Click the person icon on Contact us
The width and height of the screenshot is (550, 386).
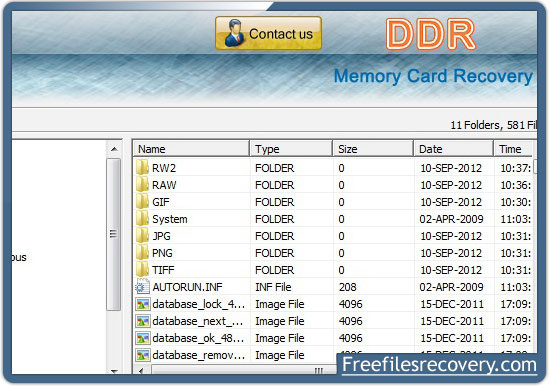point(234,33)
